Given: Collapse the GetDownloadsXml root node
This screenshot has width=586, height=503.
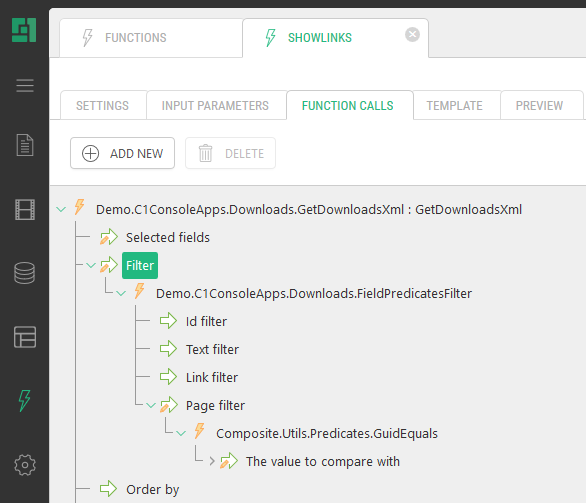Looking at the screenshot, I should pyautogui.click(x=61, y=209).
